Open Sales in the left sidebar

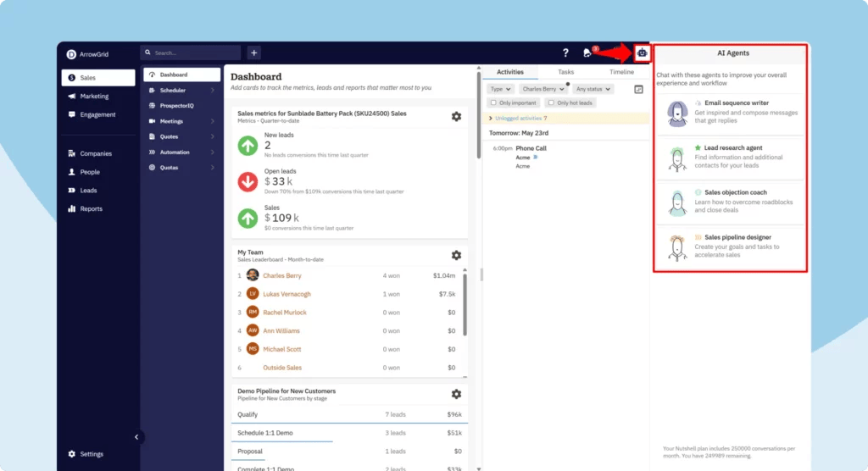[x=98, y=77]
